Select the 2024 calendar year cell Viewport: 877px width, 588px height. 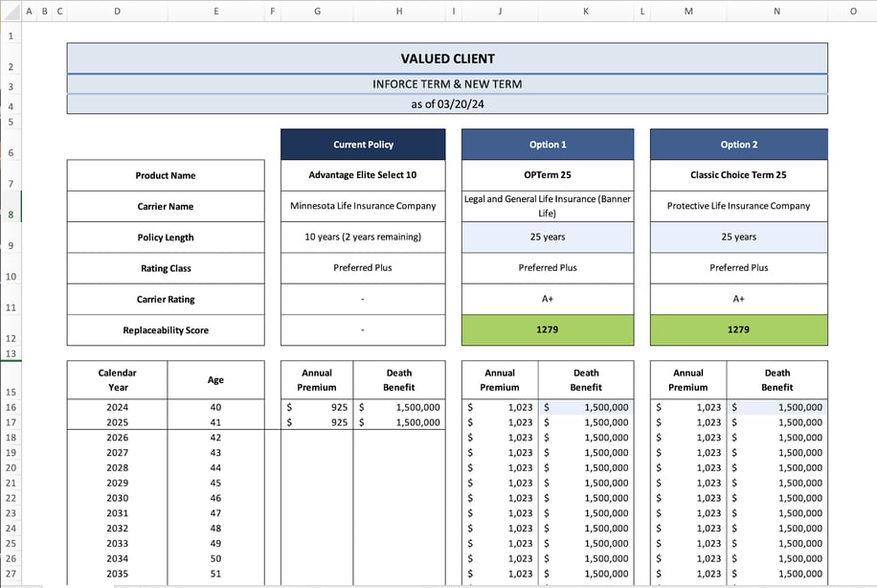117,407
